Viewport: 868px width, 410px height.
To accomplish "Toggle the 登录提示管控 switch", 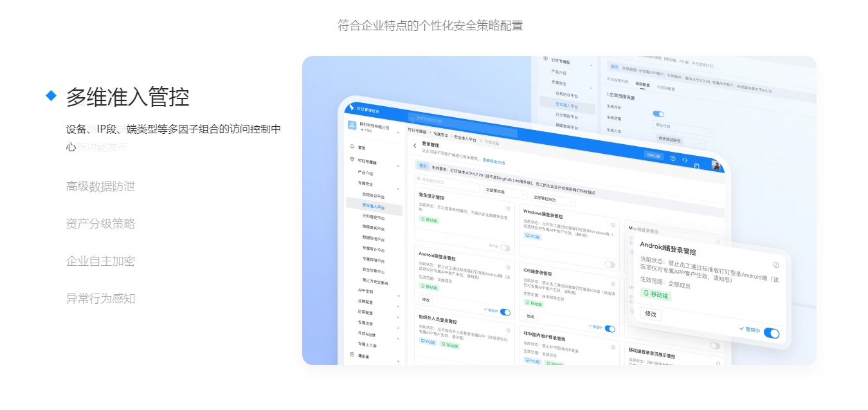I will click(505, 248).
